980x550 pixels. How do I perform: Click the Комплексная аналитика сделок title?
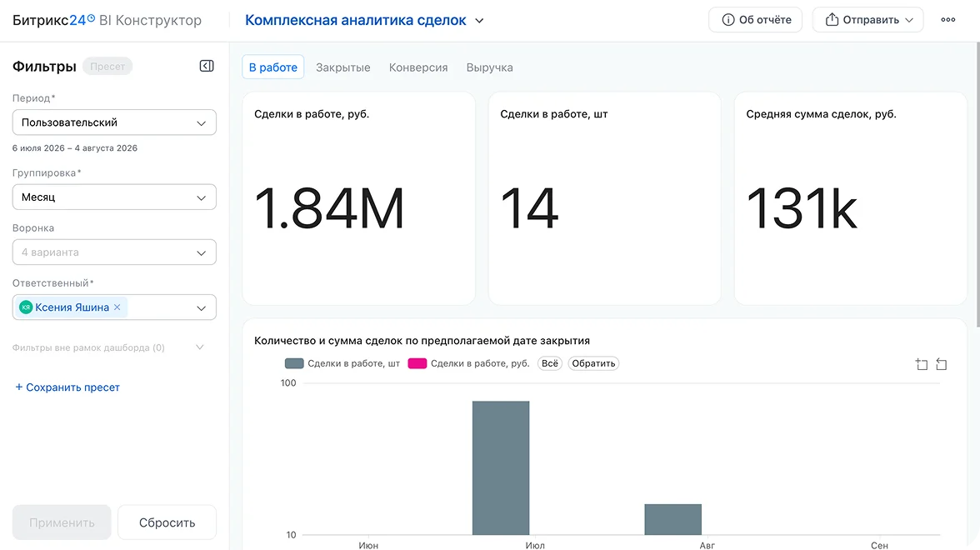click(x=356, y=20)
